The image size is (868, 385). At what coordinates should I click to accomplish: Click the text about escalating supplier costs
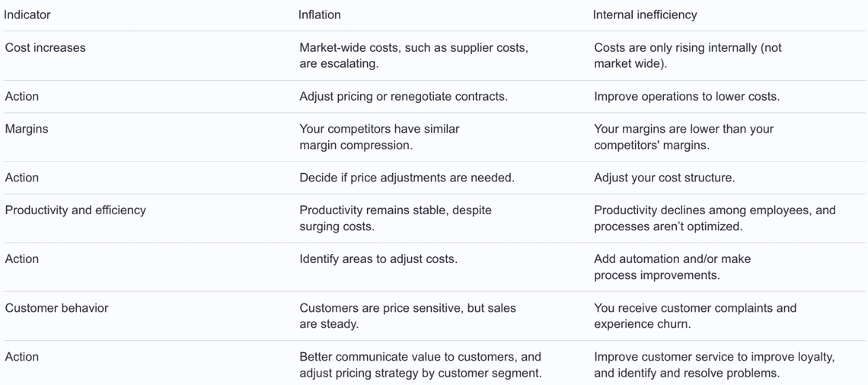pos(413,55)
